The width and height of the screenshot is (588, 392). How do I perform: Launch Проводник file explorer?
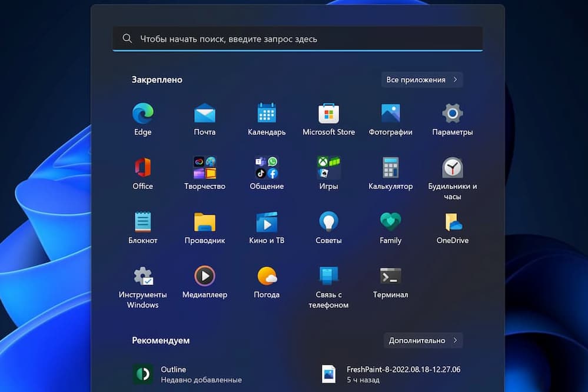[205, 228]
